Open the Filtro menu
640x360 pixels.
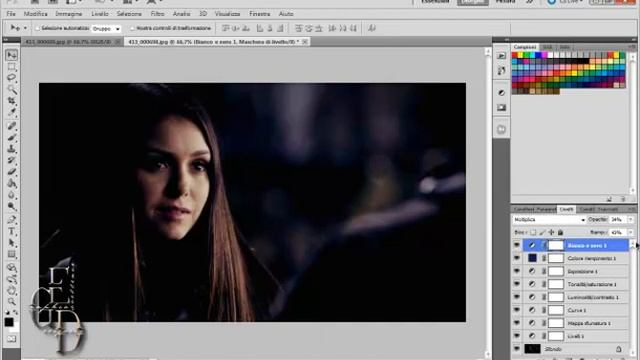[x=157, y=14]
